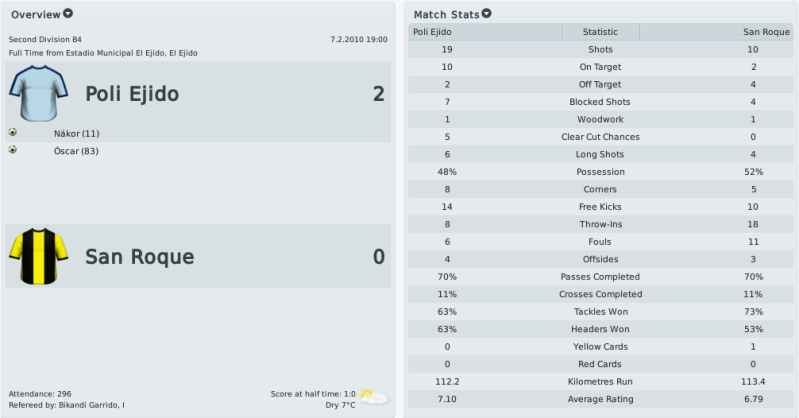Click the Poli Ejido light blue shirt icon
The image size is (799, 418).
pyautogui.click(x=38, y=93)
